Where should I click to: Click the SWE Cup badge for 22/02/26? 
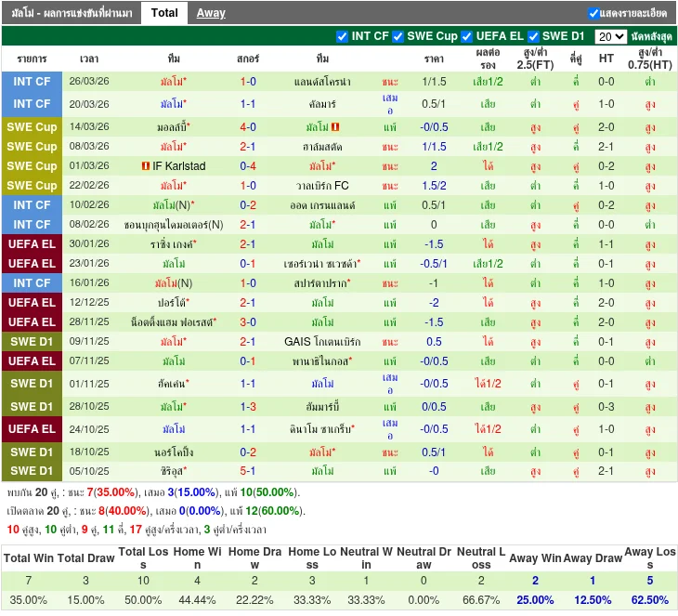33,186
